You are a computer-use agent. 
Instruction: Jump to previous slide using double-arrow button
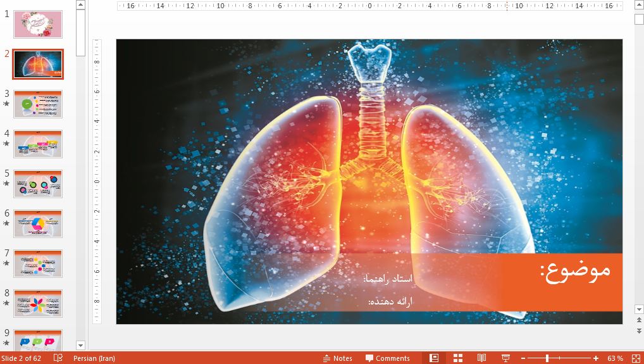point(639,320)
